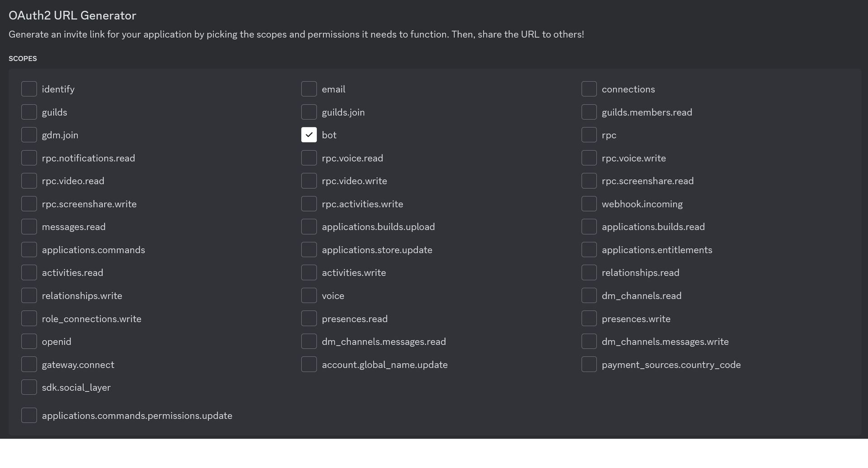Check the guilds scope box
Viewport: 868px width, 468px height.
pos(29,112)
